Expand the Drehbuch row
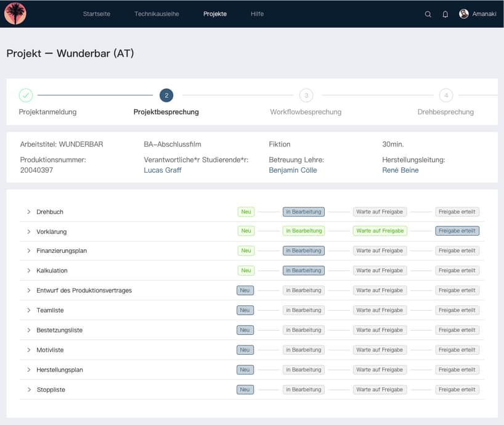 tap(29, 212)
